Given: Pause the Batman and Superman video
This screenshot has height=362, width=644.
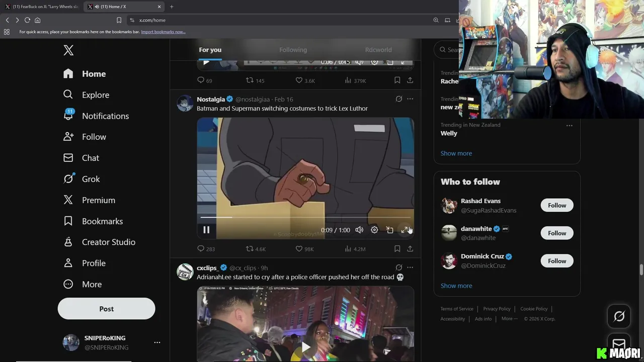Looking at the screenshot, I should coord(206,230).
